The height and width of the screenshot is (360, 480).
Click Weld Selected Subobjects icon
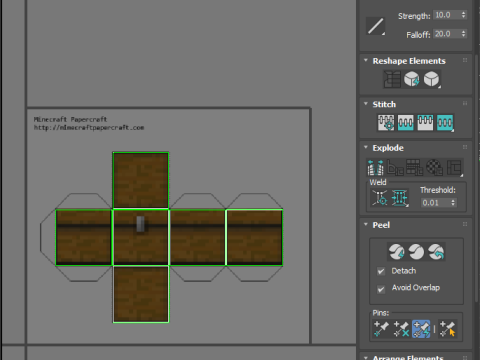coord(399,198)
